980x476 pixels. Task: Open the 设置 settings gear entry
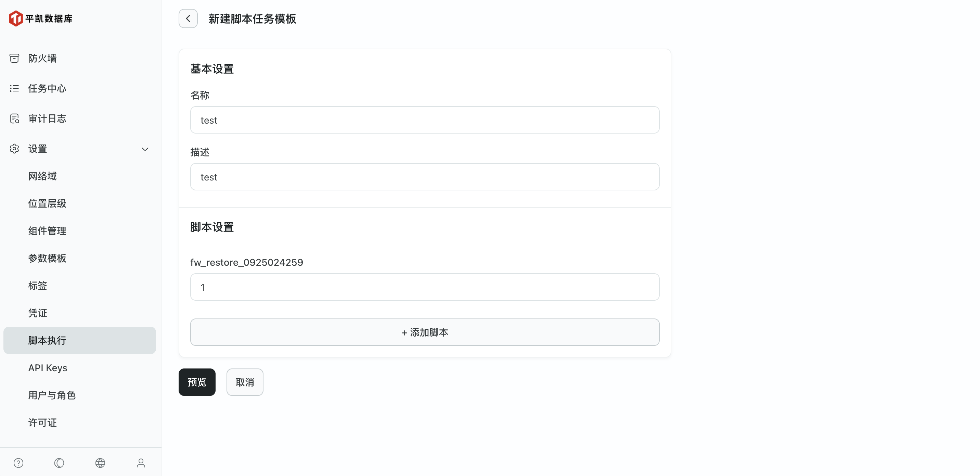point(38,149)
